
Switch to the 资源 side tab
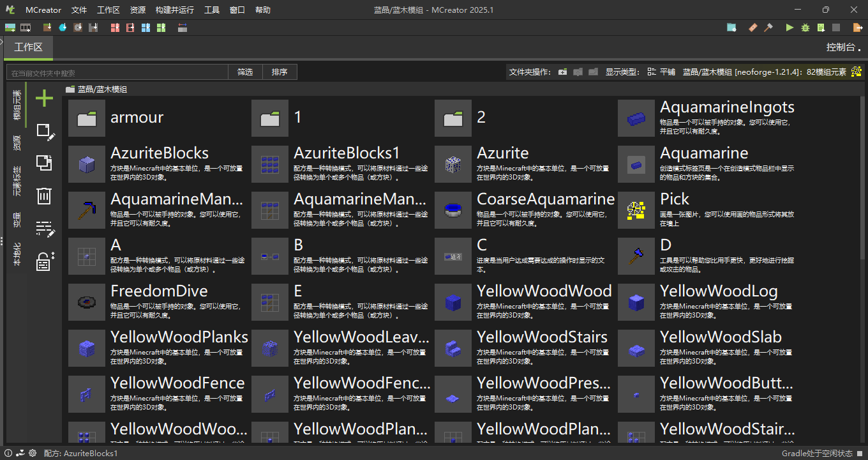click(17, 143)
